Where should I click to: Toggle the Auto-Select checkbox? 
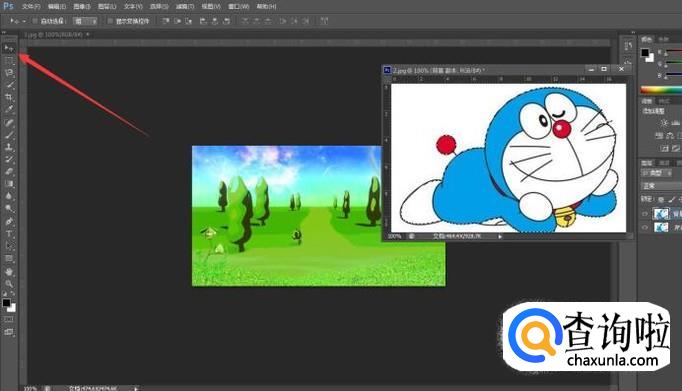coord(35,21)
